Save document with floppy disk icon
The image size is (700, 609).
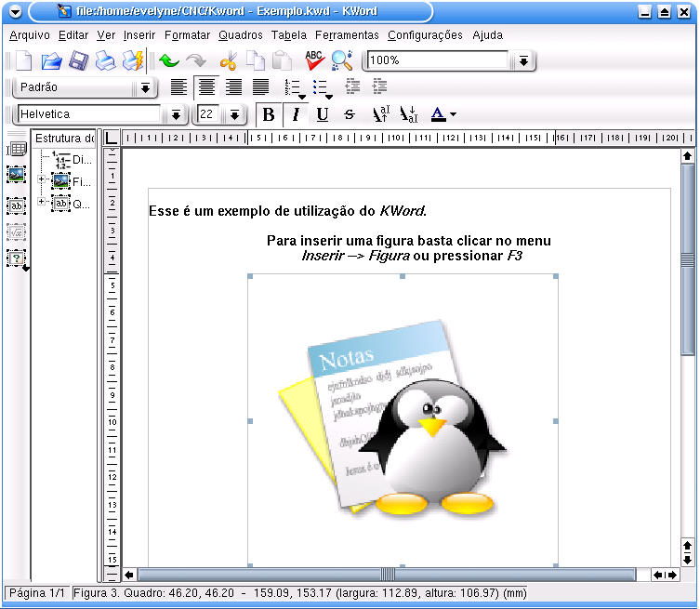pos(79,60)
